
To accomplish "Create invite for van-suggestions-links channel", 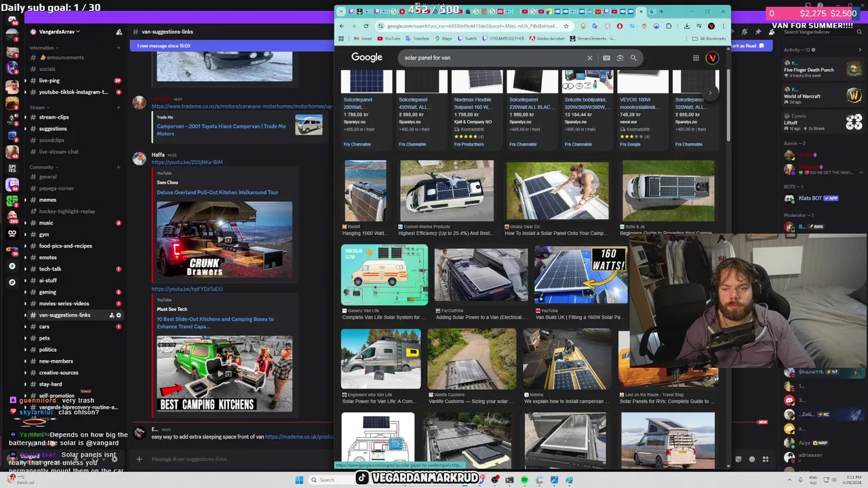I will click(x=111, y=315).
